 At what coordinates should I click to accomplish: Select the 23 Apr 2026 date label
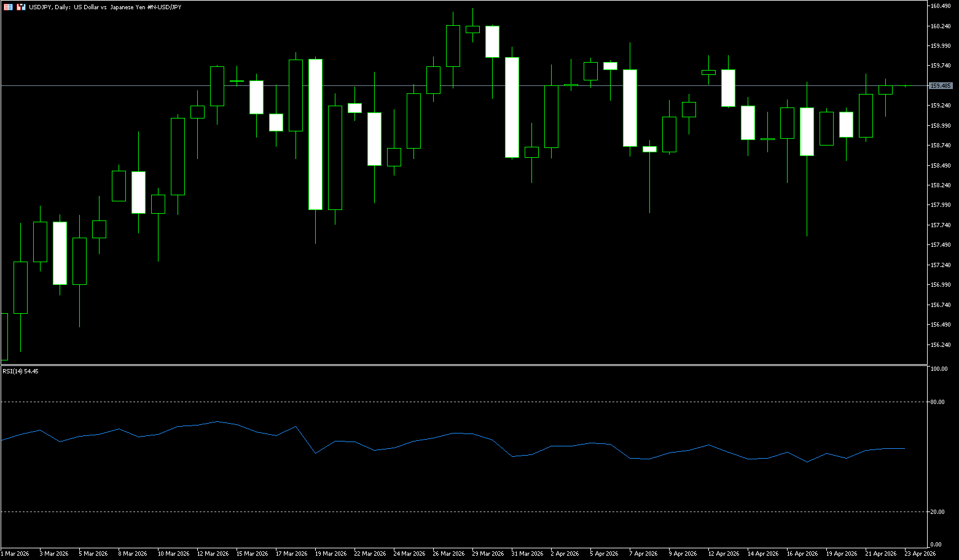pos(920,553)
